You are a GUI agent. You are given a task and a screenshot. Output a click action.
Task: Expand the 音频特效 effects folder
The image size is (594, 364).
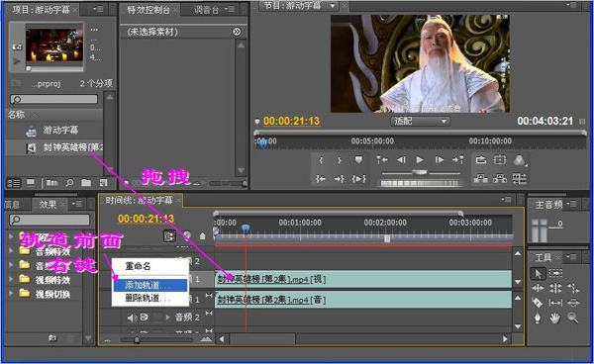pyautogui.click(x=11, y=251)
